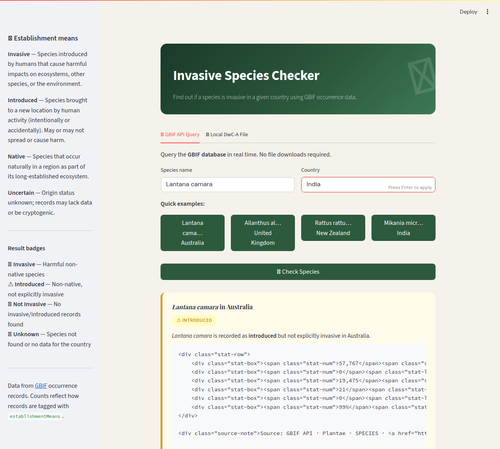The width and height of the screenshot is (500, 449).
Task: Click the source-note code line
Action: coord(302,433)
